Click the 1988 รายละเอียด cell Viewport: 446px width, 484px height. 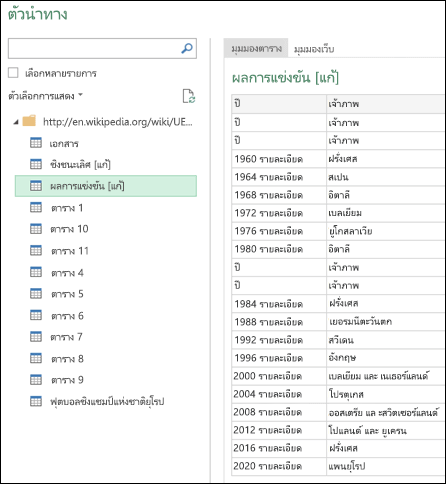click(x=279, y=322)
